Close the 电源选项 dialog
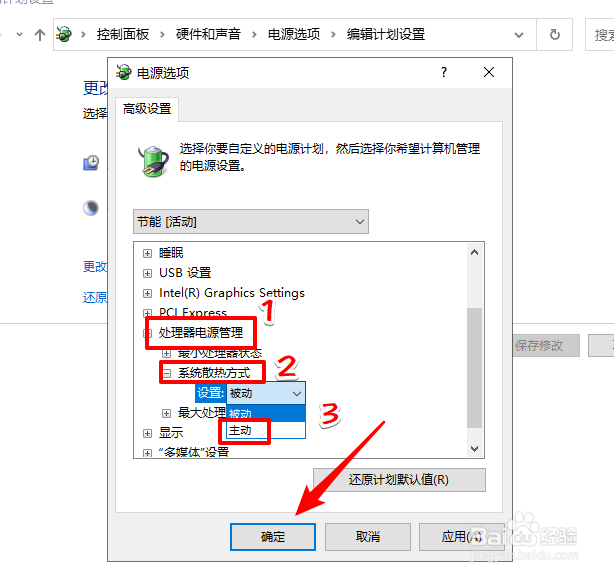Viewport: 614px width, 577px height. (x=489, y=72)
